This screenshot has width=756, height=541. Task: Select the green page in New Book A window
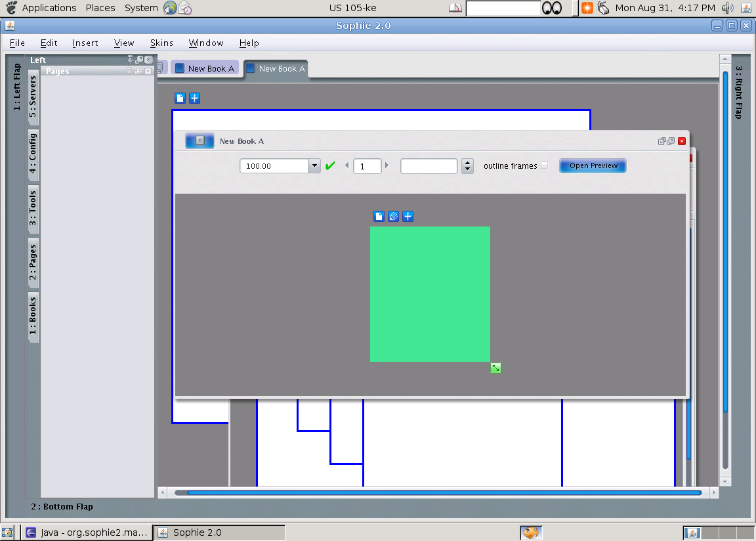(430, 293)
